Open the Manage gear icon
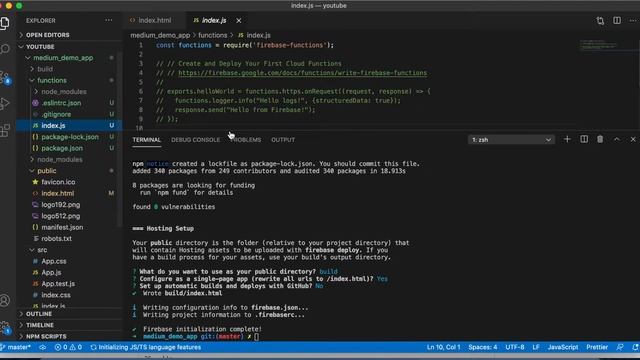 pos(5,327)
